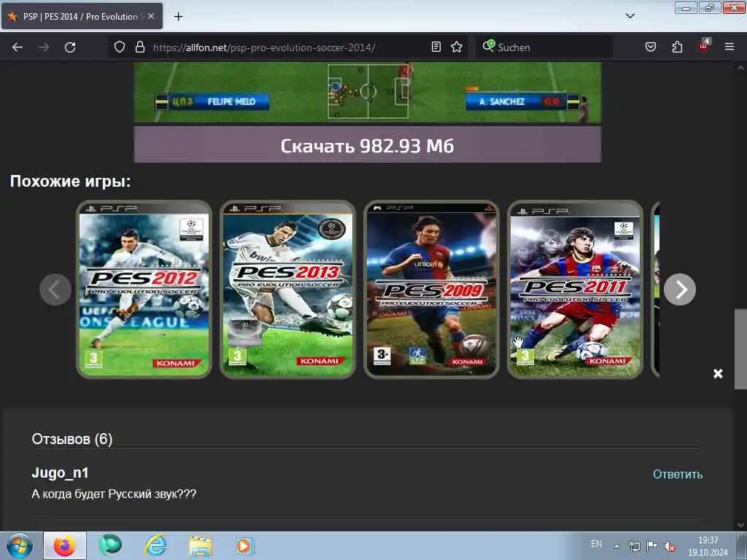Click the network tray icon
The height and width of the screenshot is (560, 747).
click(x=634, y=546)
